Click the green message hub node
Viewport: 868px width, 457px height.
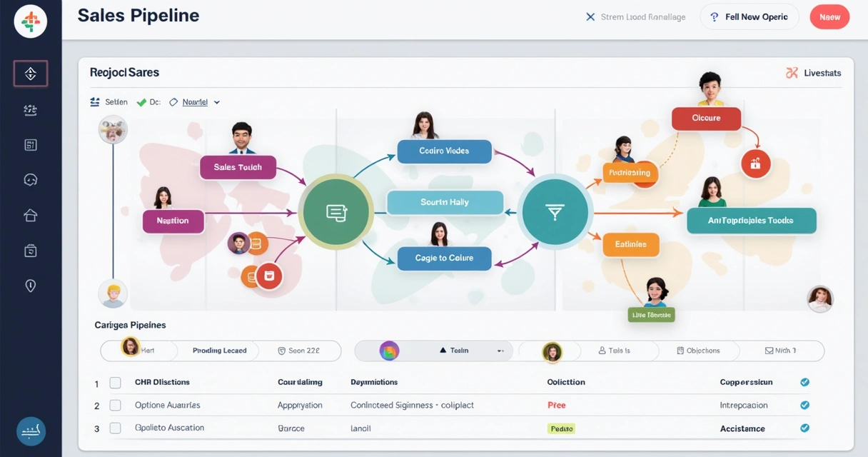[335, 211]
